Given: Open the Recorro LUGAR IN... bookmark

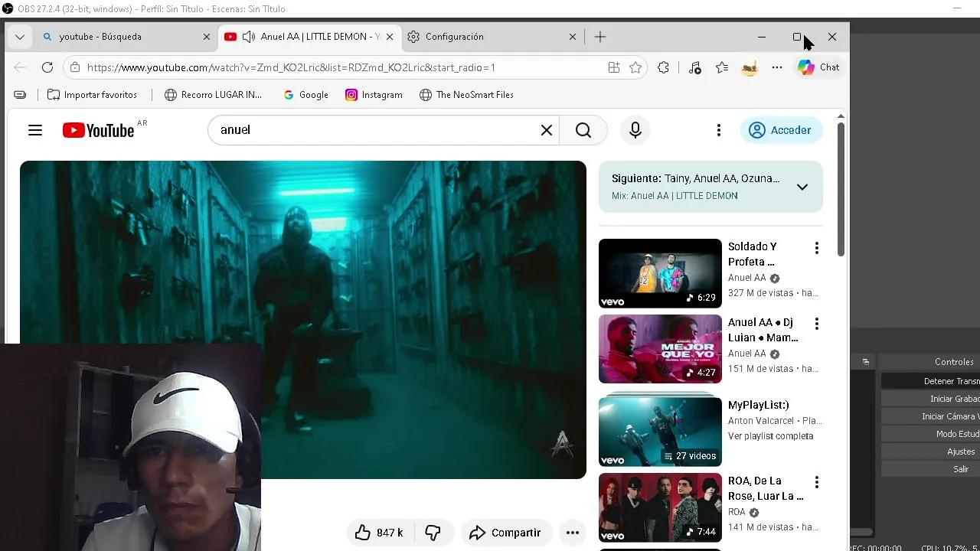Looking at the screenshot, I should (x=213, y=95).
